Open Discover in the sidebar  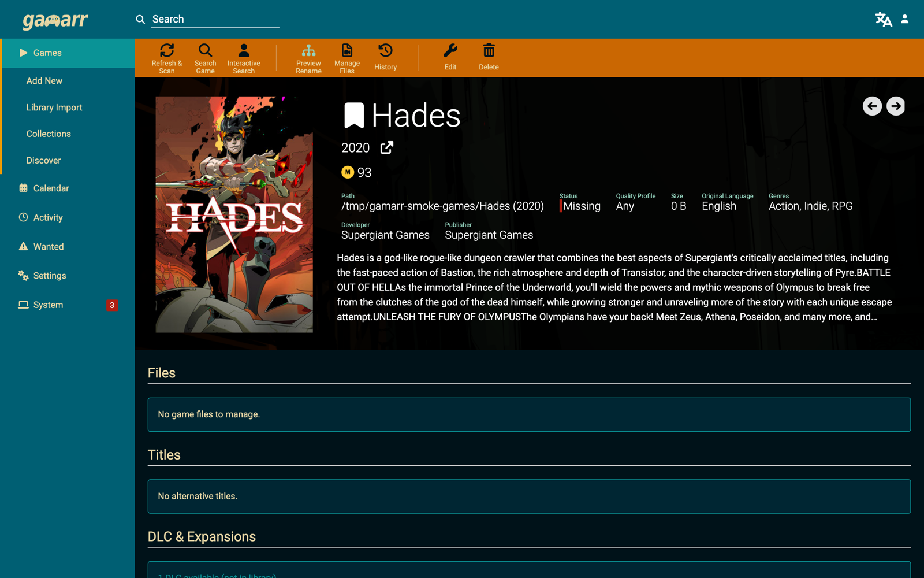(69, 160)
